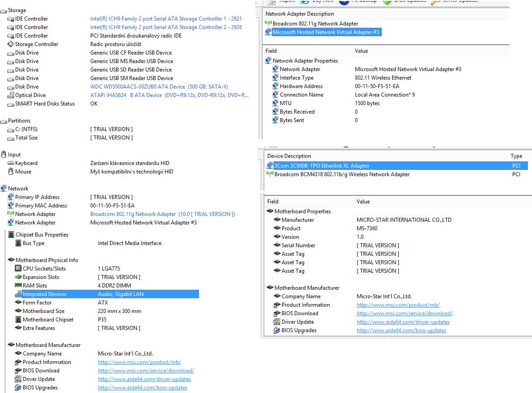532x393 pixels.
Task: Click the value "PCI Standardní dvoukanálový radic IDE"
Action: coord(136,36)
